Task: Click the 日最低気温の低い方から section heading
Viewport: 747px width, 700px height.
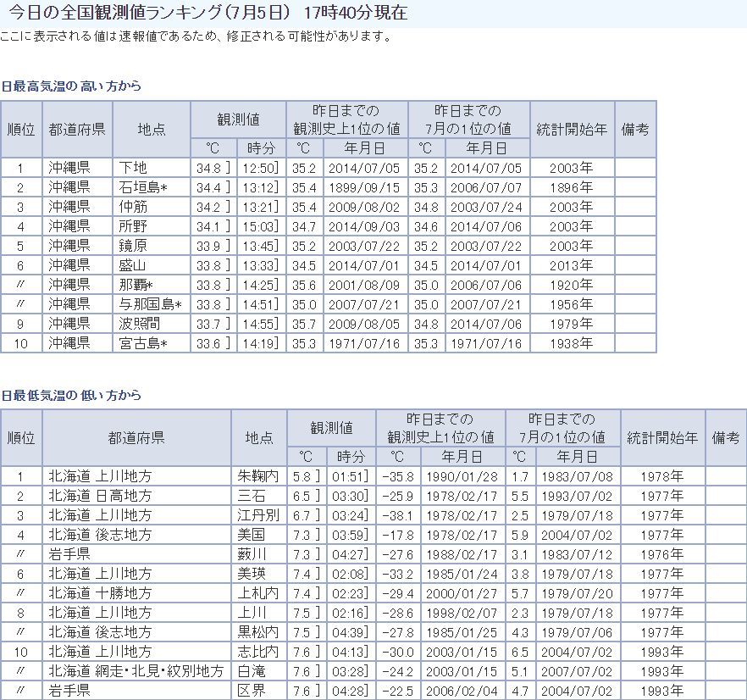Action: [71, 396]
